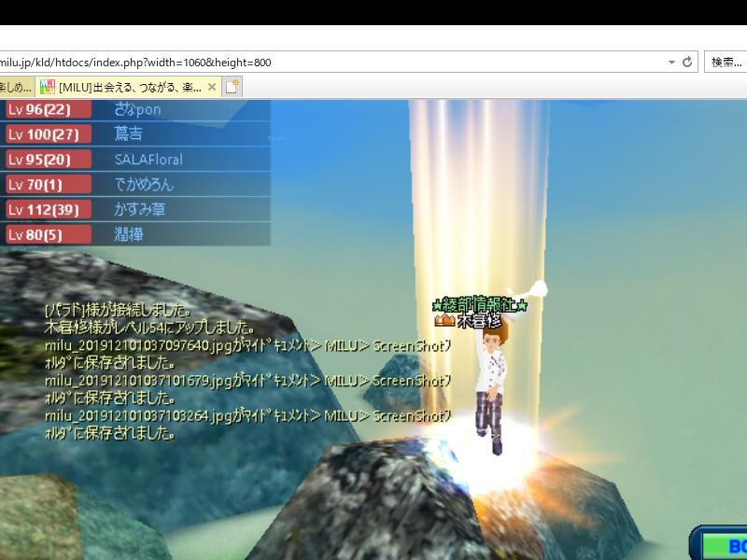747x560 pixels.
Task: Click the 検索 search box
Action: [x=726, y=63]
